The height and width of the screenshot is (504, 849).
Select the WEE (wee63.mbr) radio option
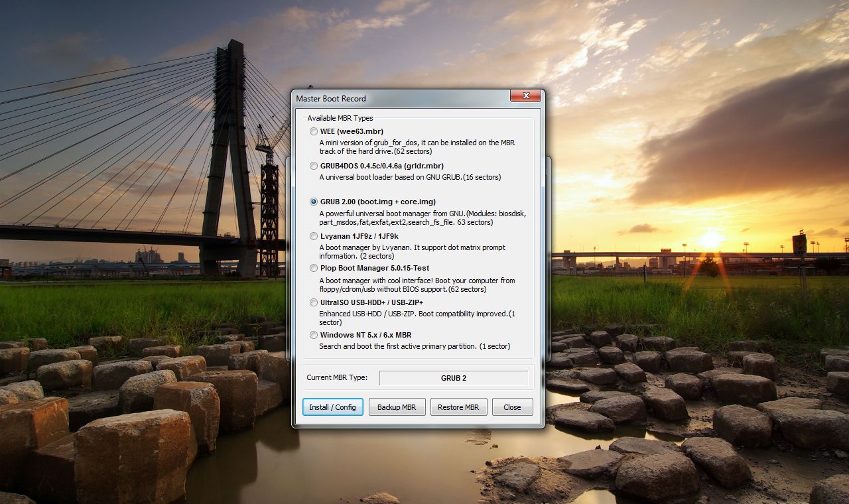346,131
